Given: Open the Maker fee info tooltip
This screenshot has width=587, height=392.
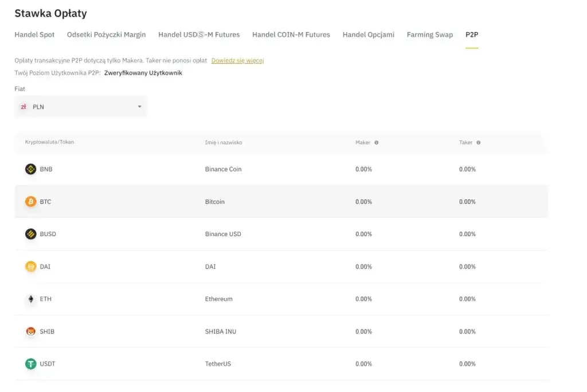Looking at the screenshot, I should point(377,142).
